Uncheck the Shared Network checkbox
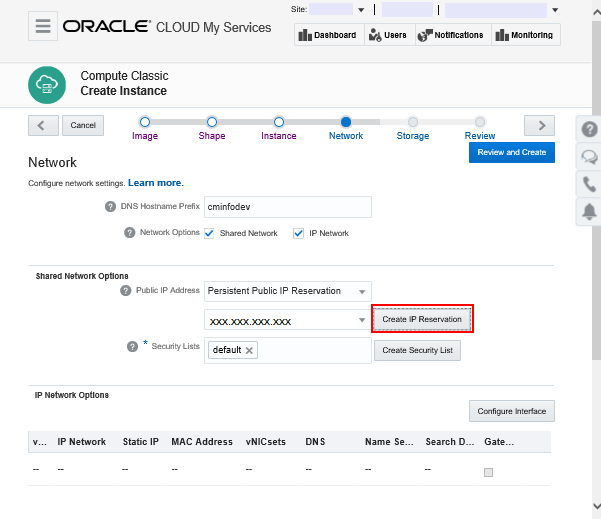The image size is (601, 519). pyautogui.click(x=209, y=233)
